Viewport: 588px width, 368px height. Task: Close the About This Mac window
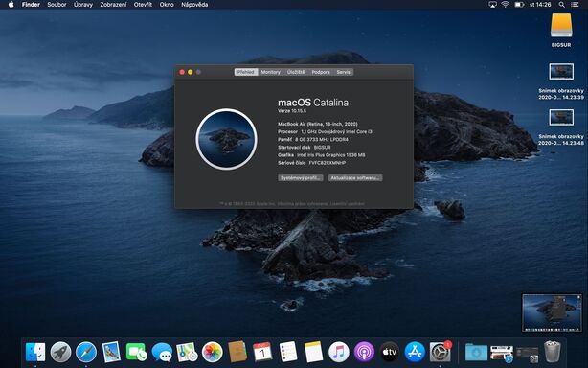click(x=182, y=72)
